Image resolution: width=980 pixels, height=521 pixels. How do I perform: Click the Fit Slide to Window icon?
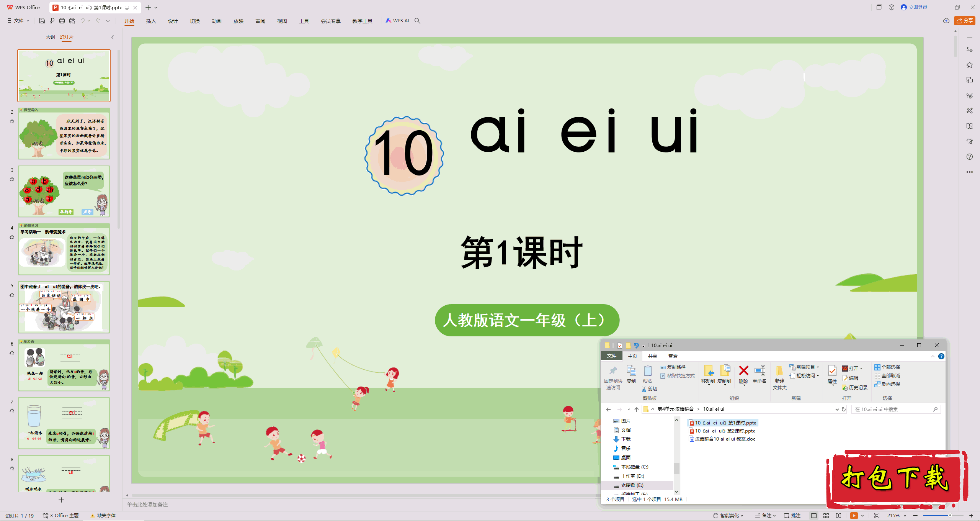[877, 516]
